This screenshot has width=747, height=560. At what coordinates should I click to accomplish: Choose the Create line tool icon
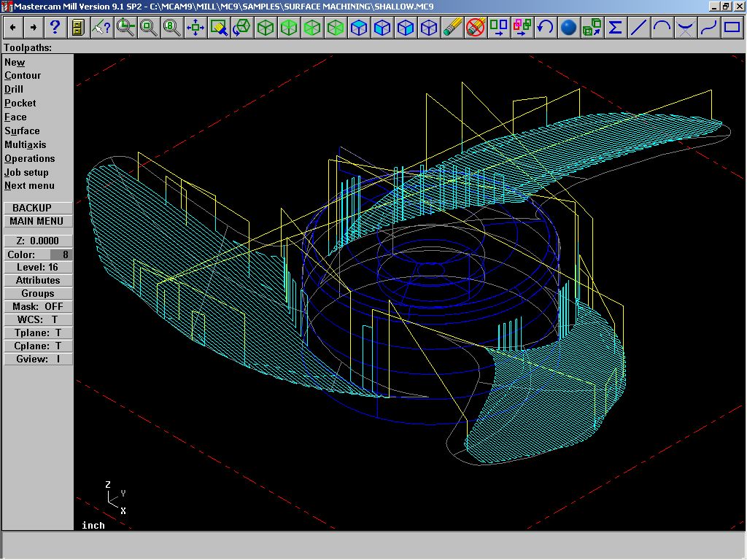(x=638, y=28)
